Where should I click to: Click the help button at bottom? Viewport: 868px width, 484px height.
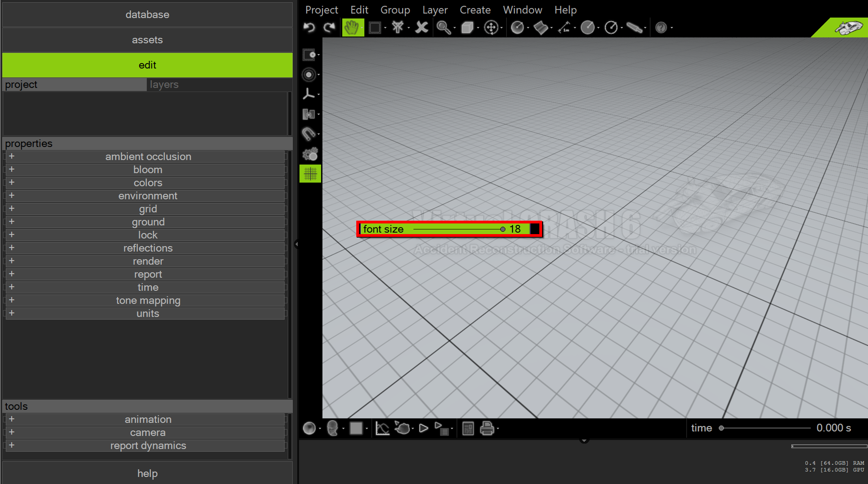click(147, 473)
